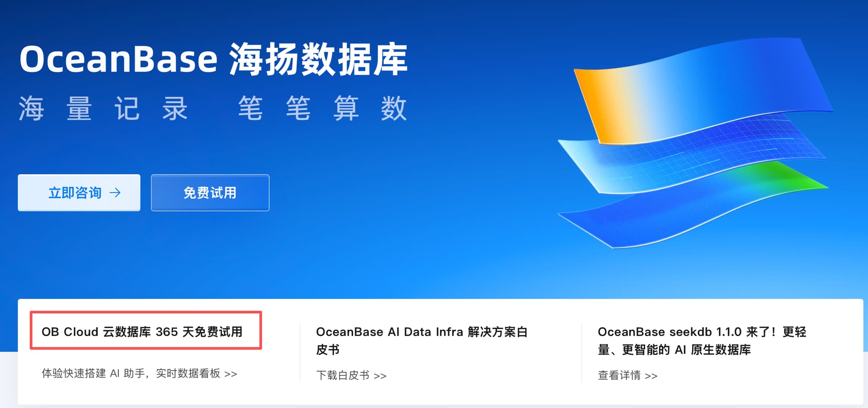Open OceanBase AI Data Infra 解决方案白皮书 title
The width and height of the screenshot is (868, 408).
pos(422,341)
